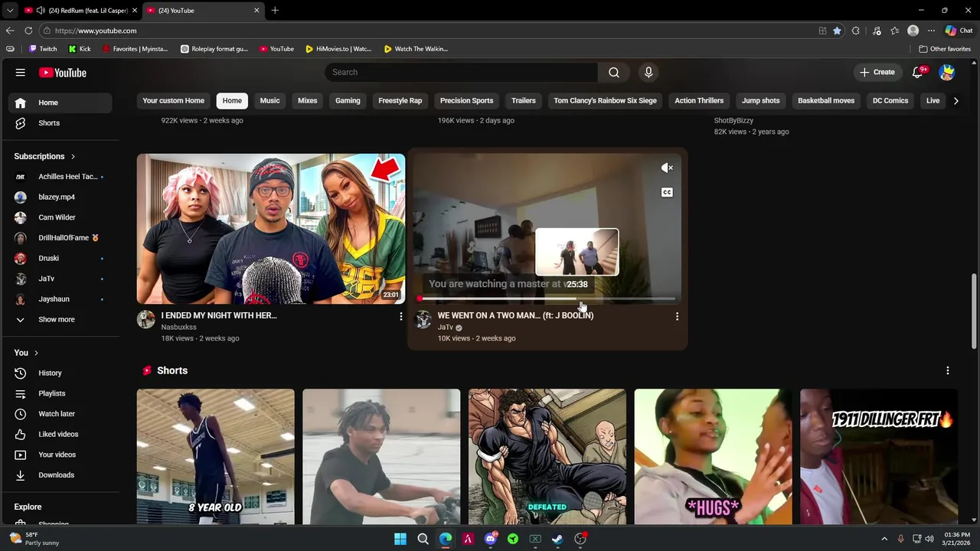Open Home in the sidebar
The height and width of the screenshot is (551, 980).
click(61, 103)
